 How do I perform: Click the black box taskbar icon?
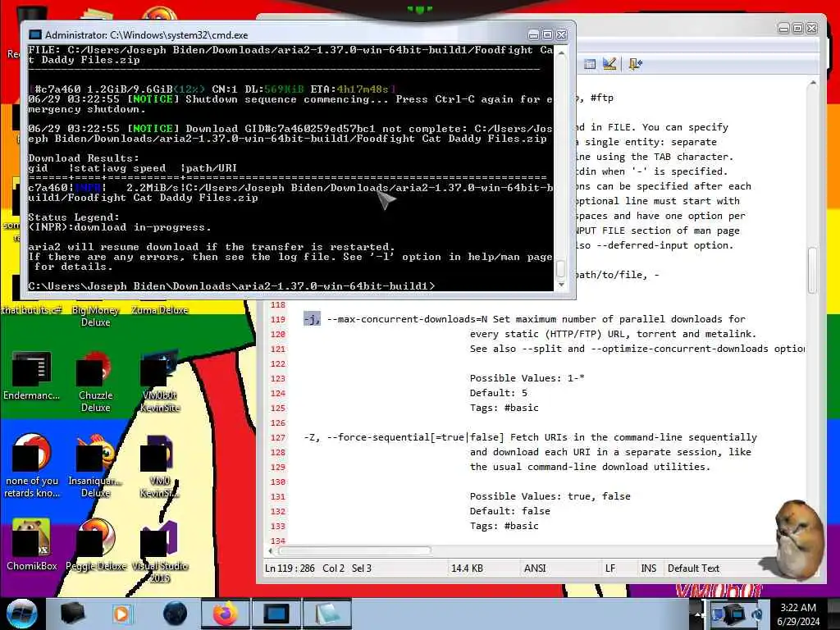pos(72,614)
